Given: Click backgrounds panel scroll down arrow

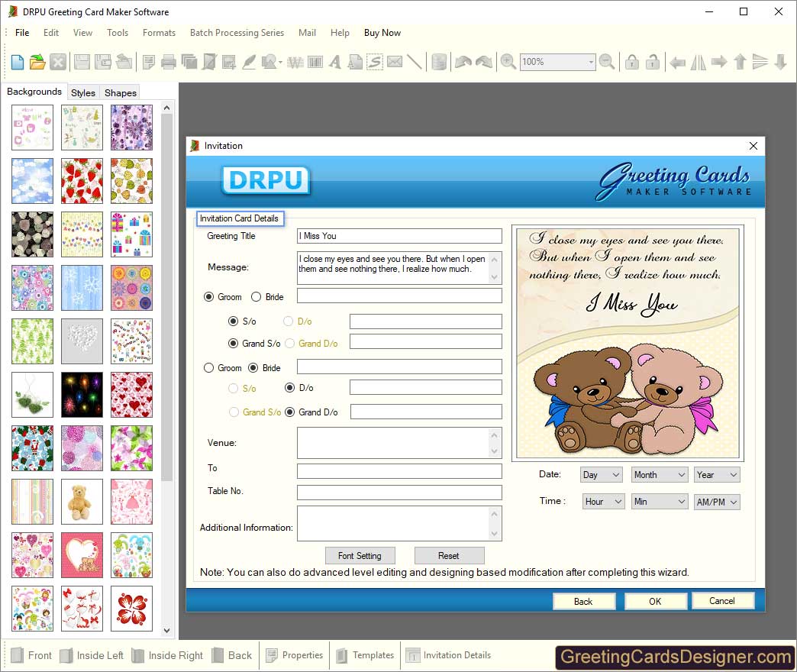Looking at the screenshot, I should pyautogui.click(x=166, y=630).
